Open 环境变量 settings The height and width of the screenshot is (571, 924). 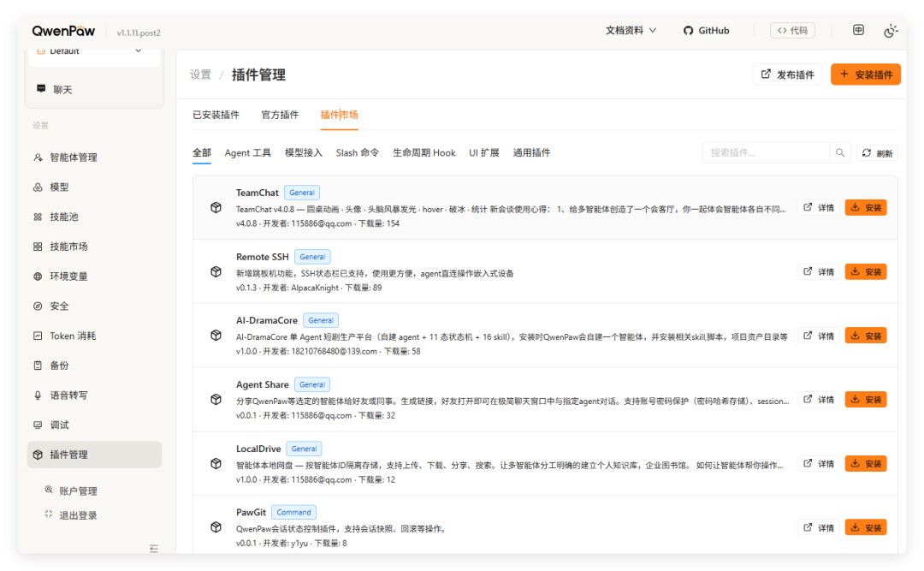(x=94, y=276)
